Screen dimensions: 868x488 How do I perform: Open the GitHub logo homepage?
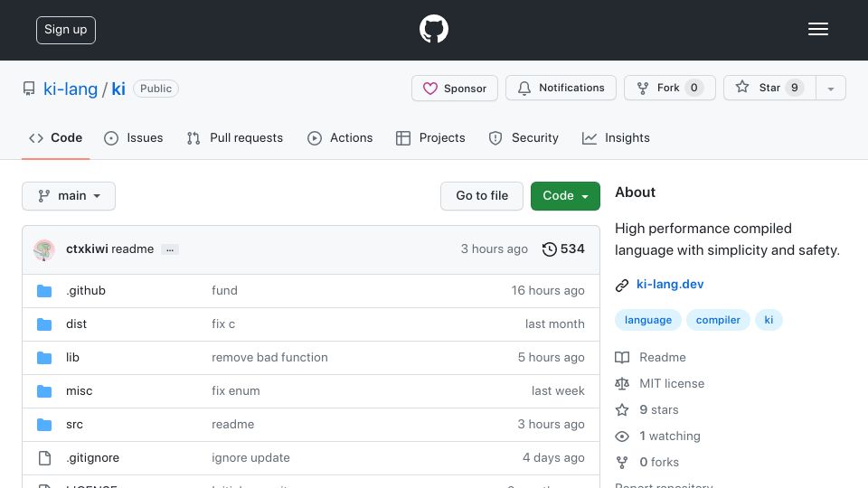(433, 29)
